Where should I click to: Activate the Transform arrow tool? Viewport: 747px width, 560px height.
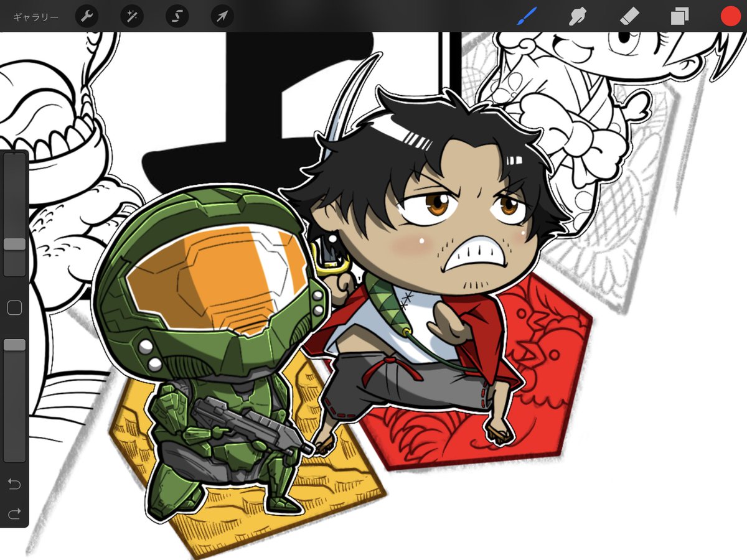(222, 16)
